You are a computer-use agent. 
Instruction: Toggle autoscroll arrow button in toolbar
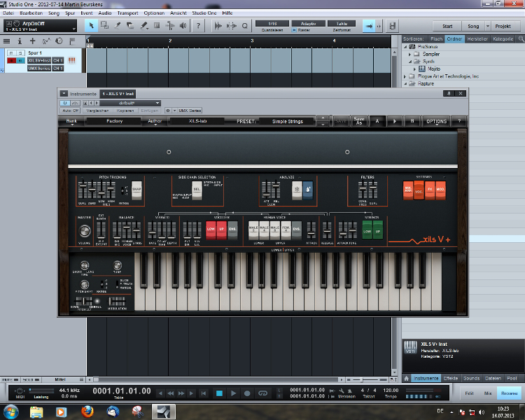point(369,26)
